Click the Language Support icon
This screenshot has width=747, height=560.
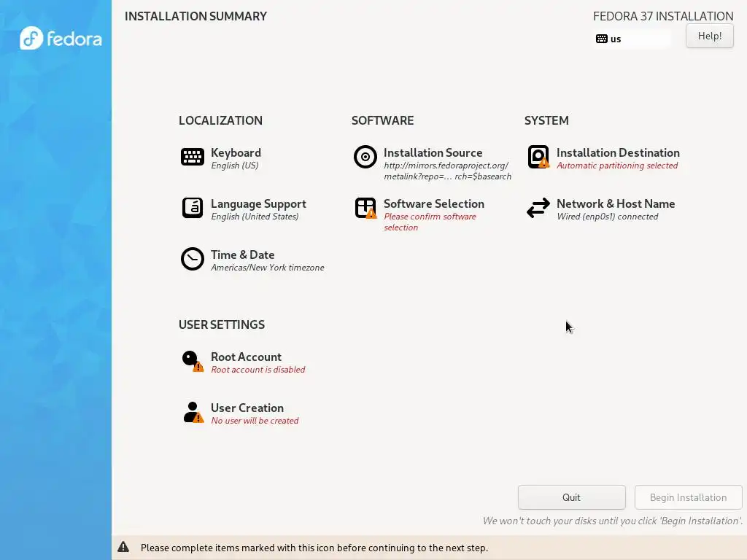click(x=193, y=208)
